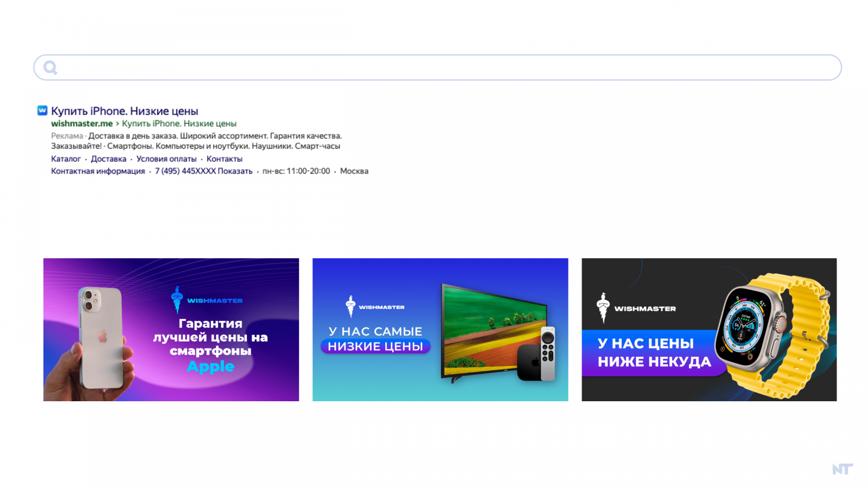
Task: Click the blue wishmaster favicon beside ad title
Action: click(x=42, y=111)
